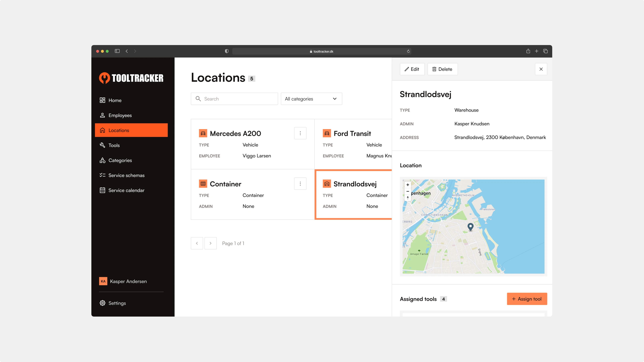Go to next page arrow
This screenshot has width=644, height=362.
coord(211,243)
